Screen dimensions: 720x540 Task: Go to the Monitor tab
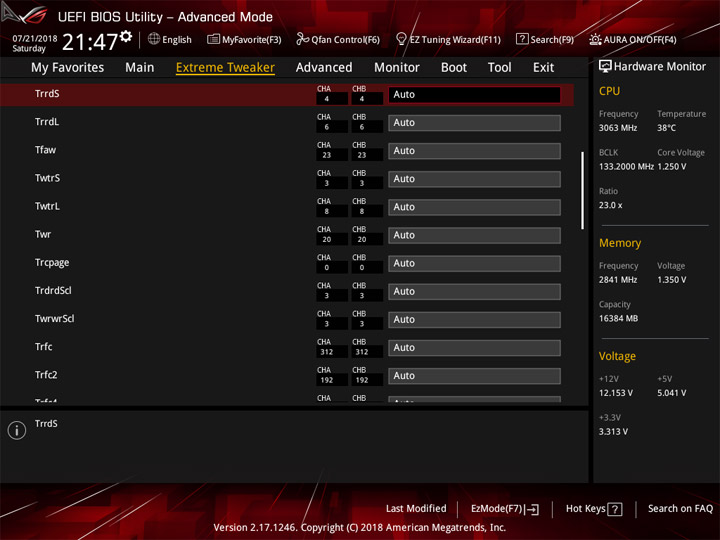(x=397, y=68)
